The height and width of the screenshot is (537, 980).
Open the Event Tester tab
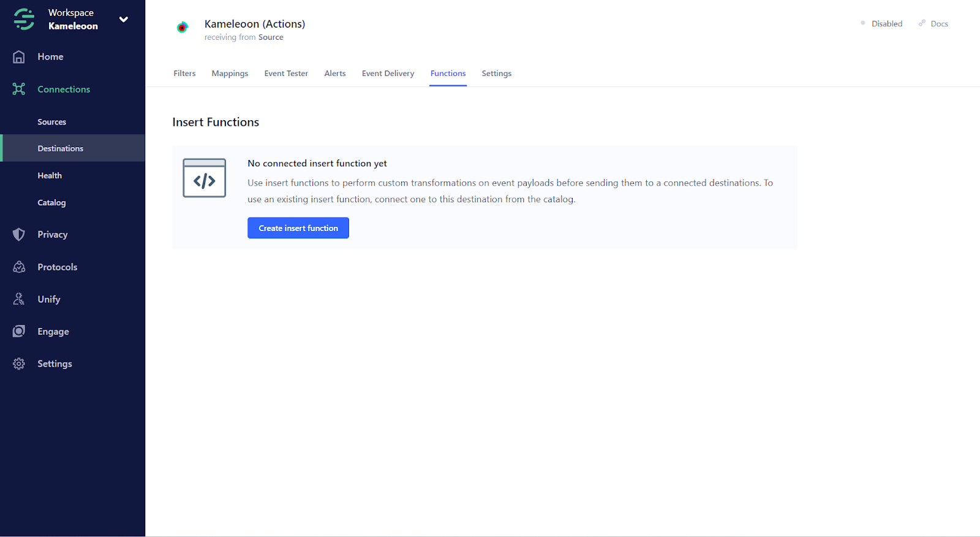(x=286, y=74)
